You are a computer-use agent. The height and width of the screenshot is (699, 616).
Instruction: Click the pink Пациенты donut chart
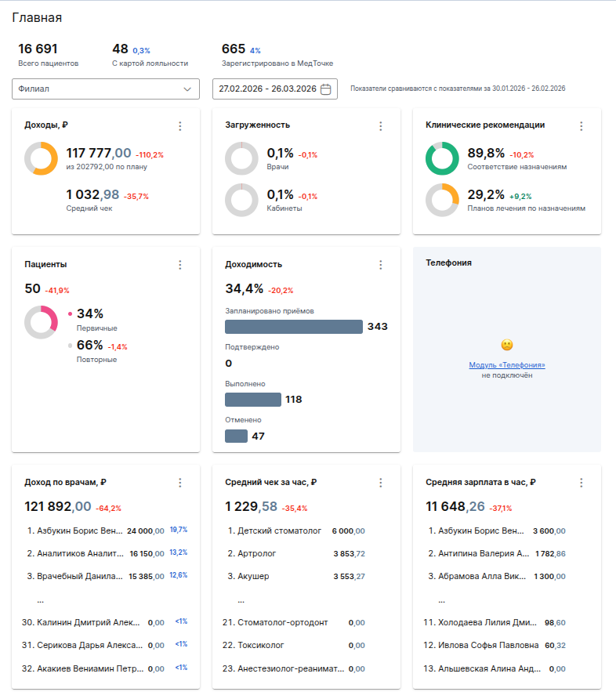[41, 322]
